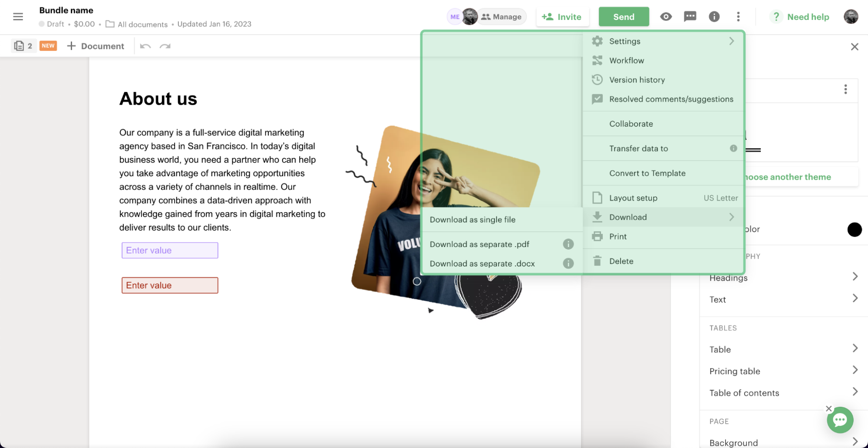Expand the Download submenu arrow
The width and height of the screenshot is (868, 448).
point(732,217)
